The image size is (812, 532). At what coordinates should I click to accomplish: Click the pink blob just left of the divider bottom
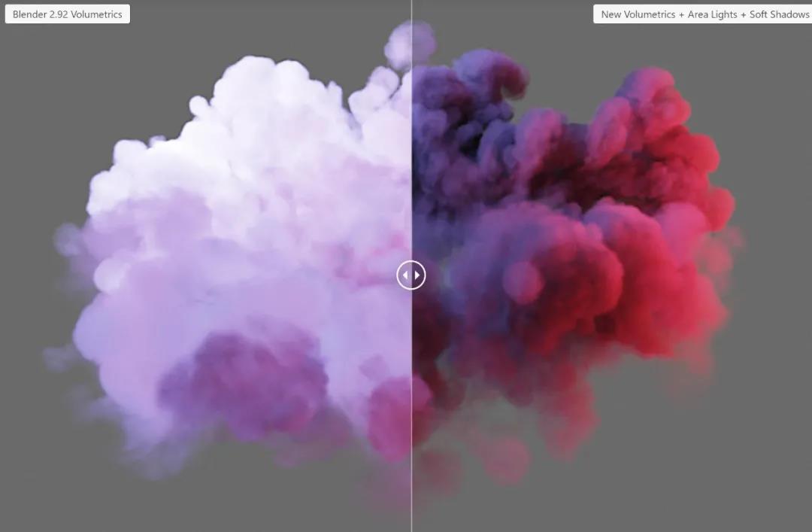[x=391, y=414]
